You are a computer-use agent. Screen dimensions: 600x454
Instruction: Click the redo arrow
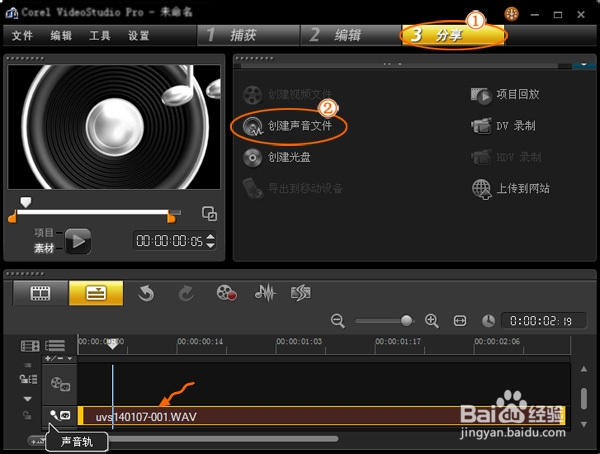tap(186, 294)
